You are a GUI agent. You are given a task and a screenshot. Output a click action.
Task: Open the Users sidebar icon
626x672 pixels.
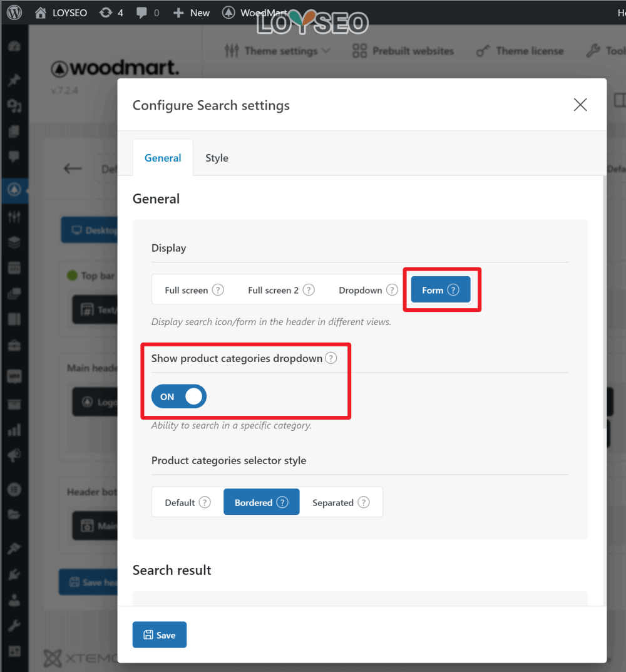(14, 600)
